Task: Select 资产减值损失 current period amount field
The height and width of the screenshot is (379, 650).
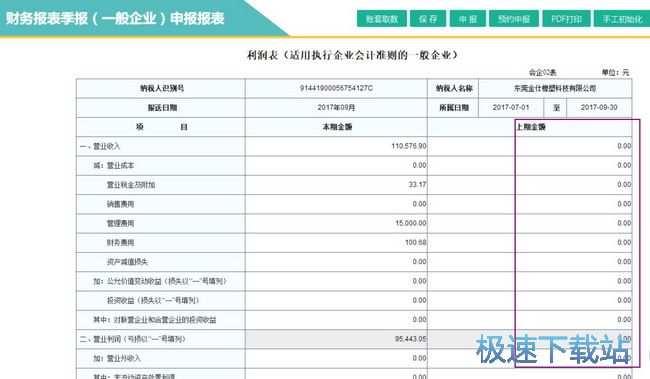Action: (336, 262)
